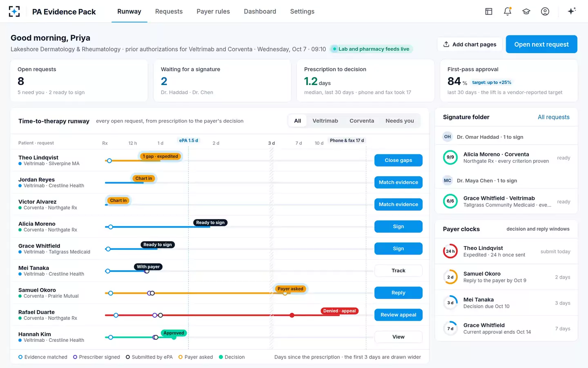
Task: Click Add chart pages button
Action: (470, 44)
